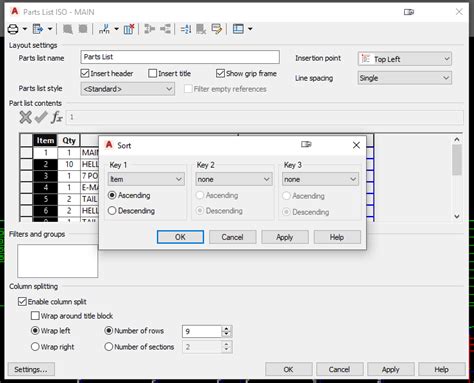The height and width of the screenshot is (383, 474).
Task: Click Apply at the Parts List dialog bottom
Action: click(391, 369)
